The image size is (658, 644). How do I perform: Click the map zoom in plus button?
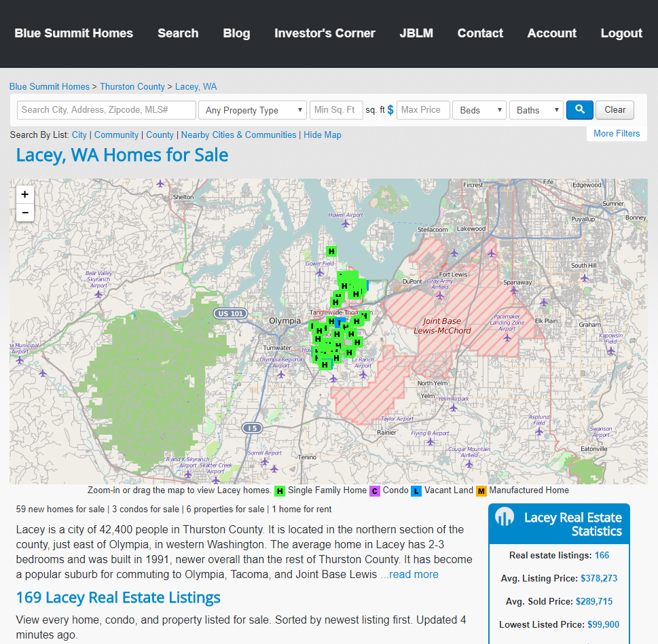tap(25, 194)
